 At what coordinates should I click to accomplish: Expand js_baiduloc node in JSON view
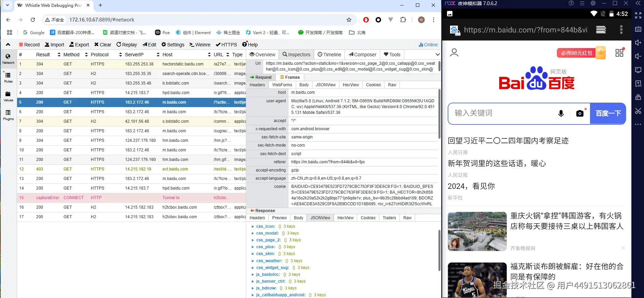[x=253, y=274]
